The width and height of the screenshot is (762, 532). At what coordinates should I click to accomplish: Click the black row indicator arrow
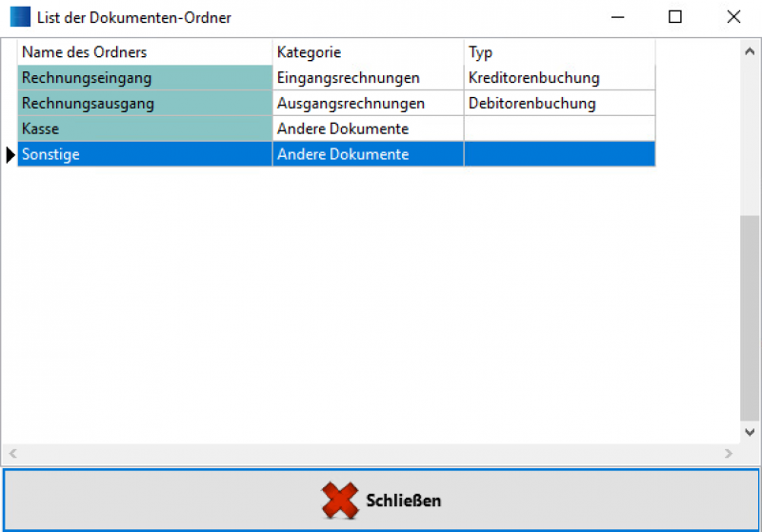(x=10, y=154)
